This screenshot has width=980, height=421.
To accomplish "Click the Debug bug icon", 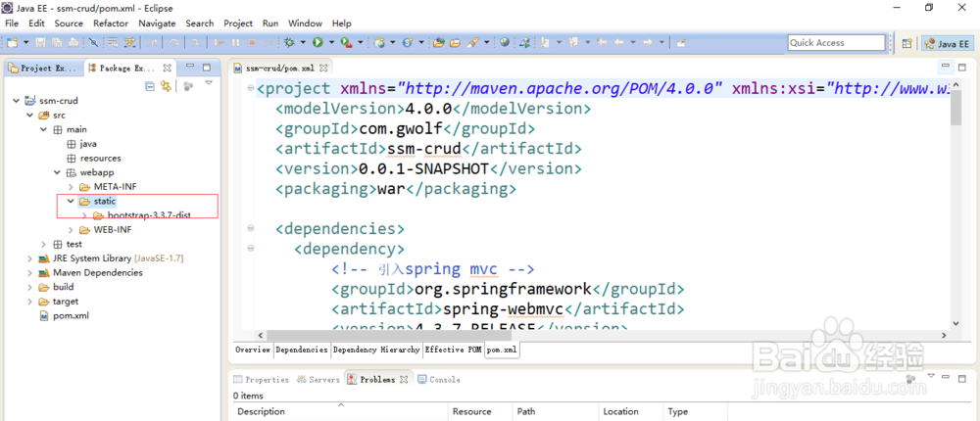I will coord(289,42).
